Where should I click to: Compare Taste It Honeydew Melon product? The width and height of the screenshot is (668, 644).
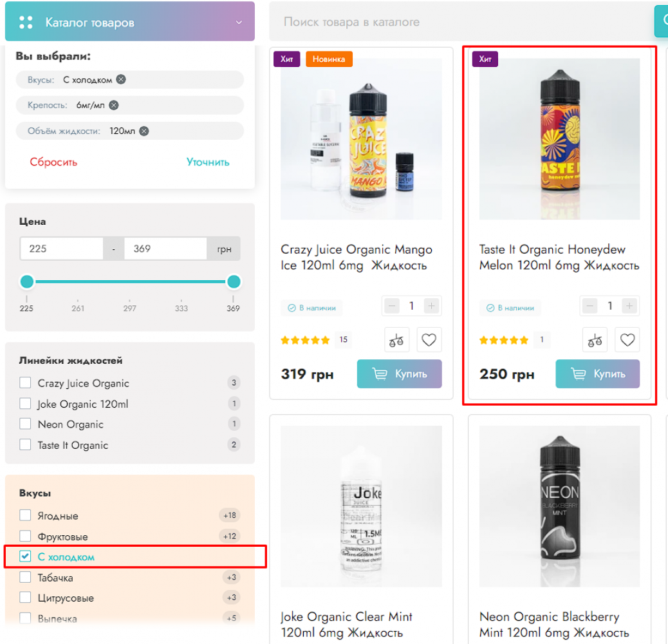click(595, 340)
